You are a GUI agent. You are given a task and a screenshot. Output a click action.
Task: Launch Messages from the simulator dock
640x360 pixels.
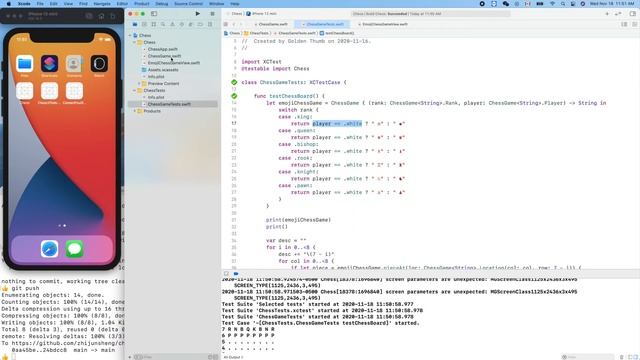pyautogui.click(x=74, y=249)
